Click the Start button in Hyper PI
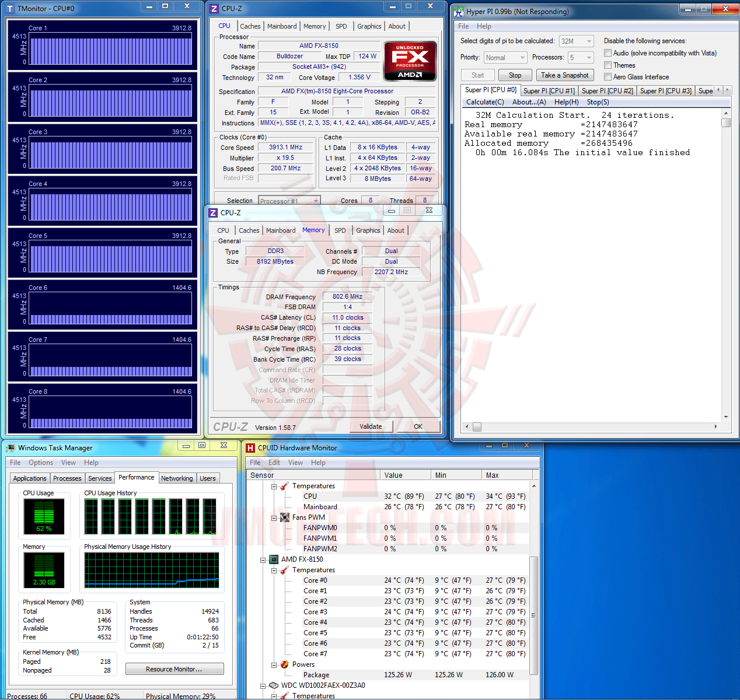Screen dimensions: 740x700 point(478,75)
